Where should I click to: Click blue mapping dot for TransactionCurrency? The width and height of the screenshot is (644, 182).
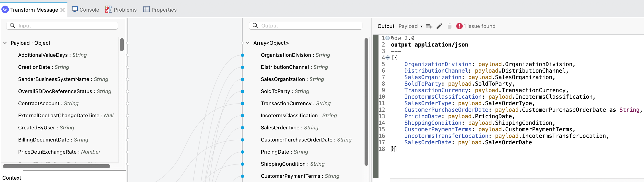[x=242, y=103]
